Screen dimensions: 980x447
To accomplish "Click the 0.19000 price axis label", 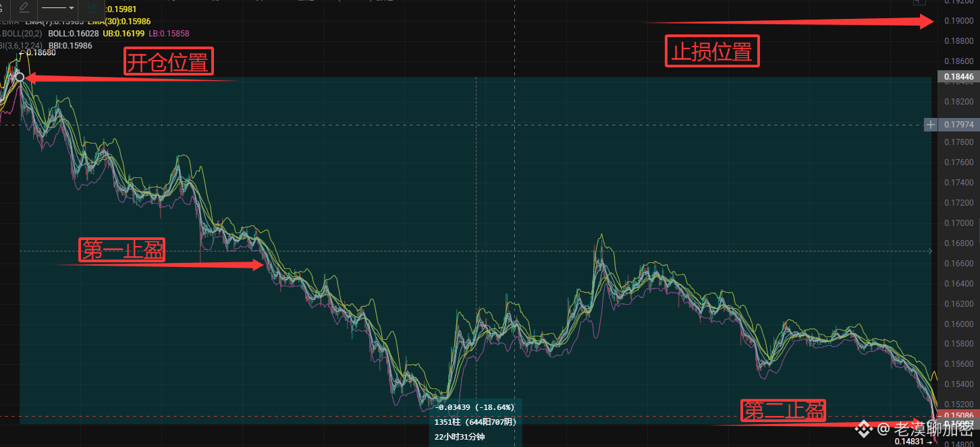I will pos(958,21).
